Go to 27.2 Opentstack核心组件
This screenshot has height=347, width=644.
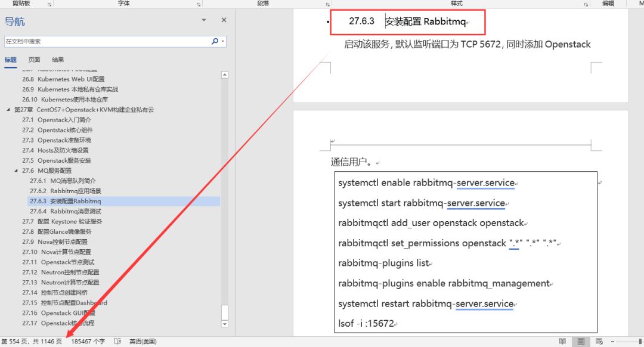(x=57, y=130)
